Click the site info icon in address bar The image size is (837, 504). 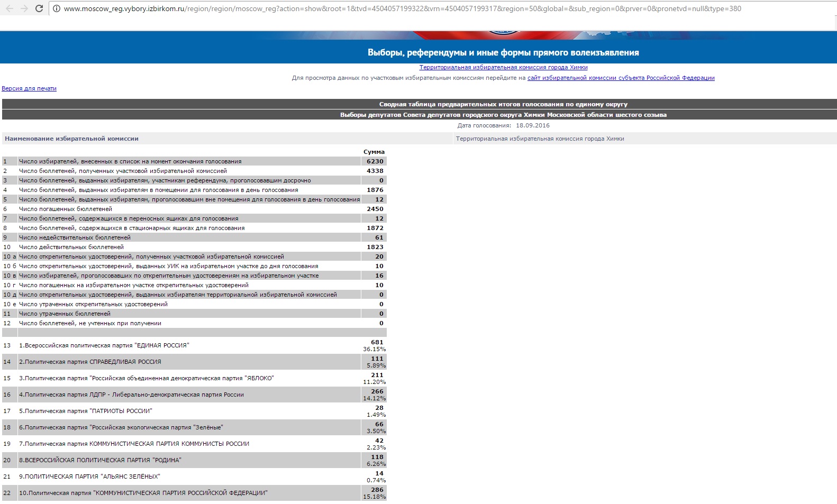click(57, 9)
